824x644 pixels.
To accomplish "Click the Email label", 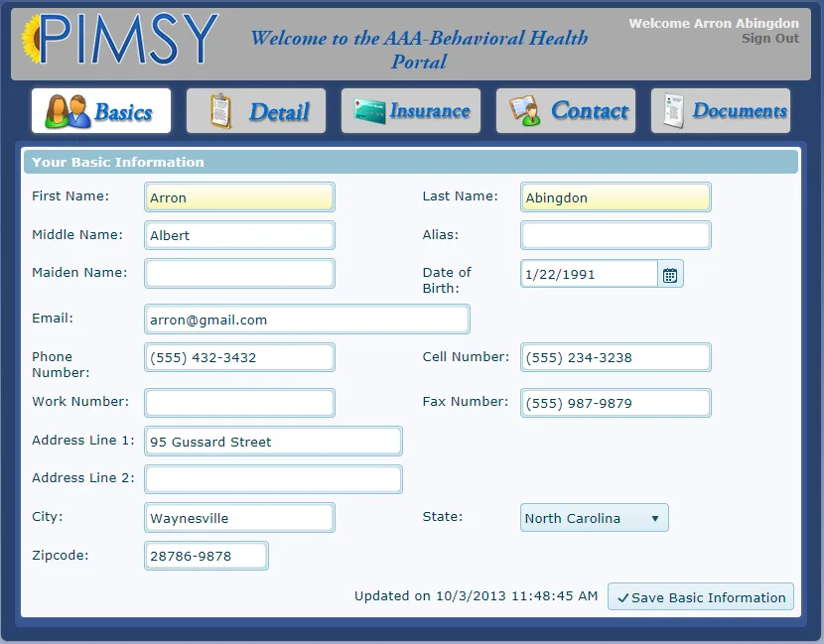I will [53, 319].
